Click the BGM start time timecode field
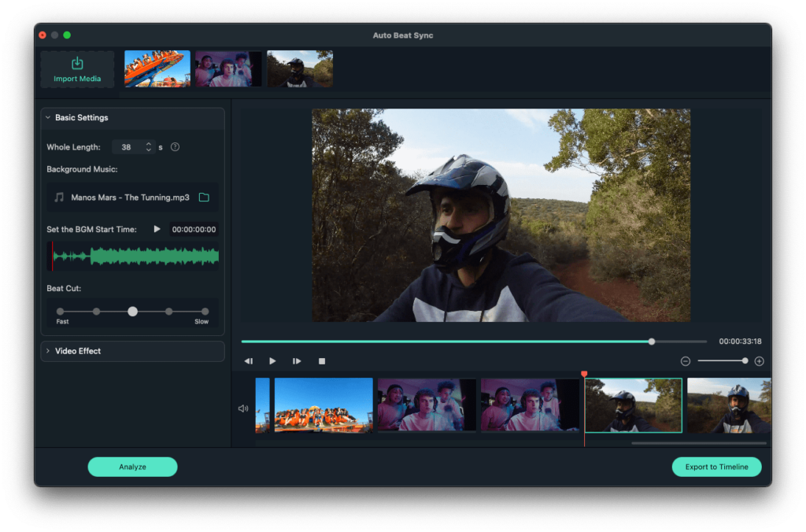The height and width of the screenshot is (532, 806). pos(194,229)
